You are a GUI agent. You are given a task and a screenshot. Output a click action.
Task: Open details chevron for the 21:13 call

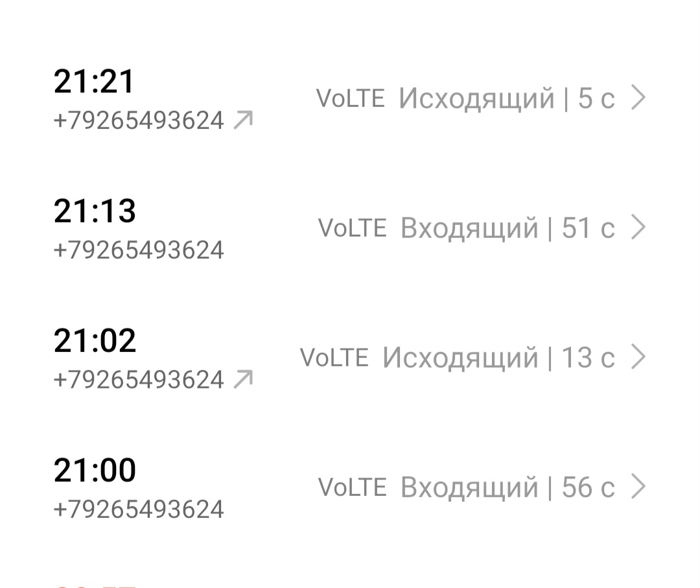tap(638, 228)
